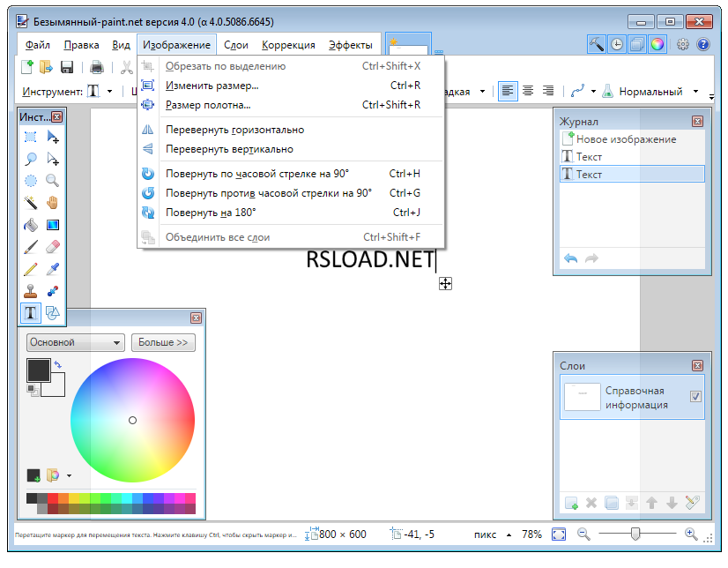This screenshot has height=568, width=728.
Task: Click the undo arrow in Журнал
Action: coord(570,258)
